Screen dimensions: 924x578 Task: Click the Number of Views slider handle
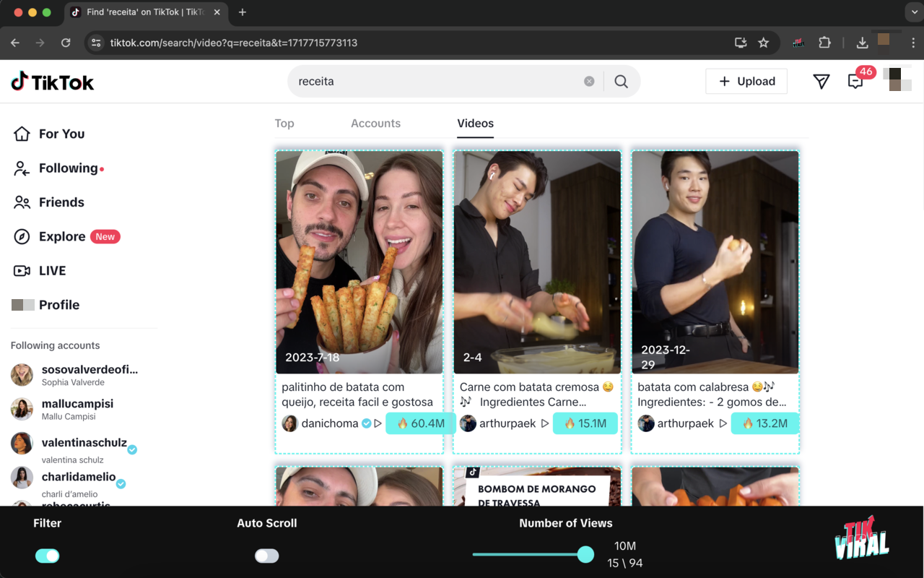coord(585,554)
